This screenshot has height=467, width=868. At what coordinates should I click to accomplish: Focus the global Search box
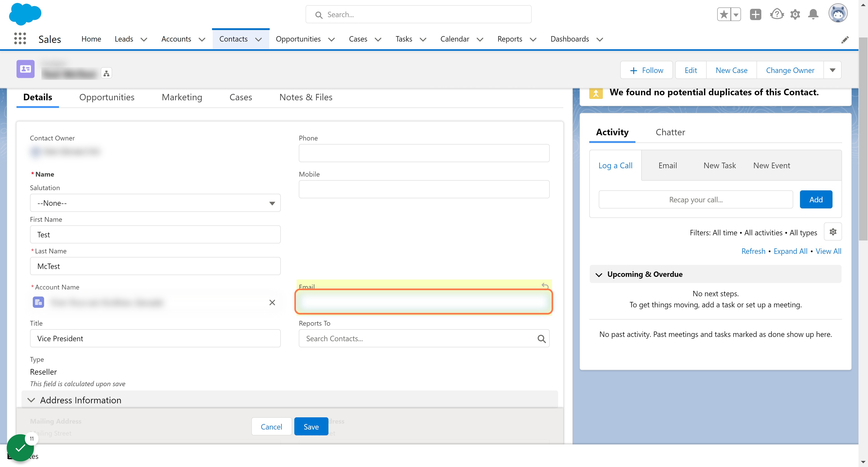418,14
